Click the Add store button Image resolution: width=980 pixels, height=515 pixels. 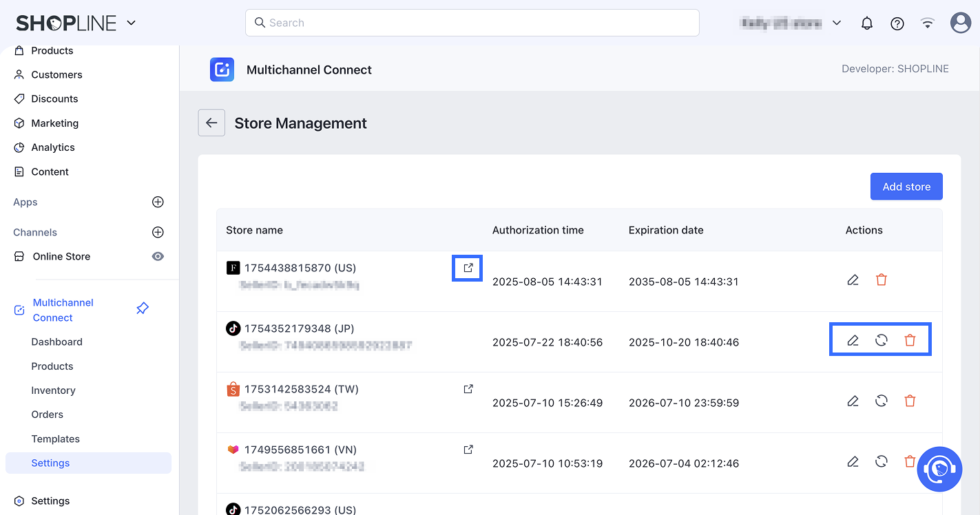(906, 187)
